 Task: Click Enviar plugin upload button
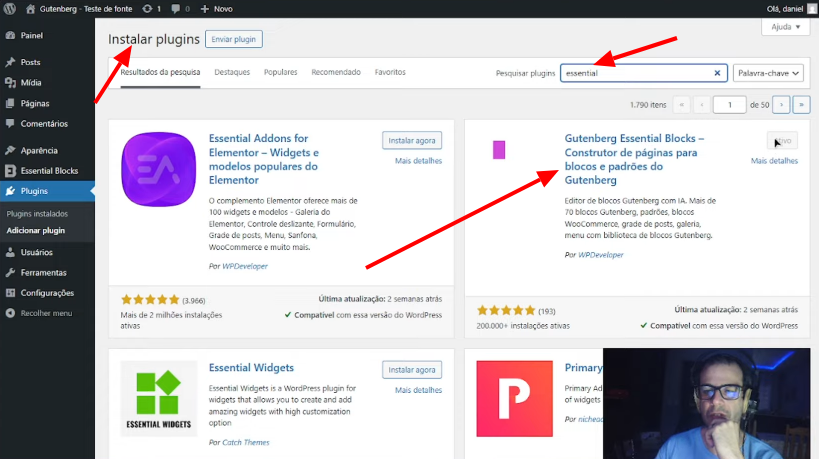pos(233,39)
